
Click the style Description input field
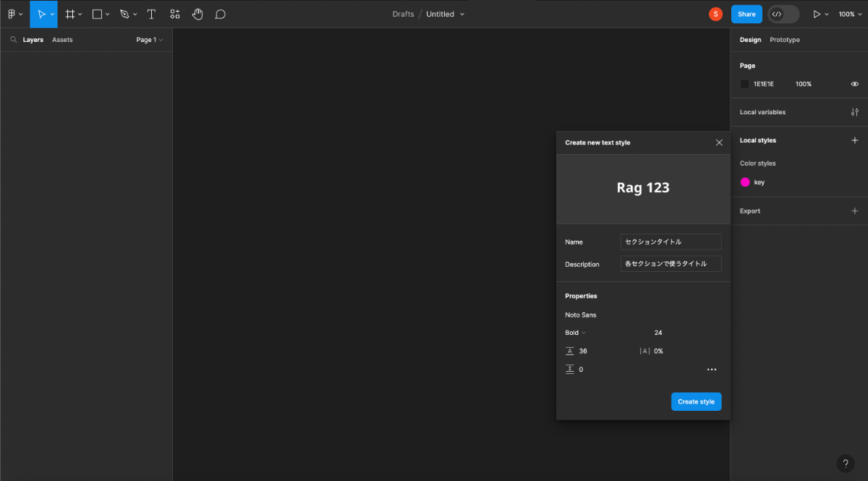tap(671, 264)
